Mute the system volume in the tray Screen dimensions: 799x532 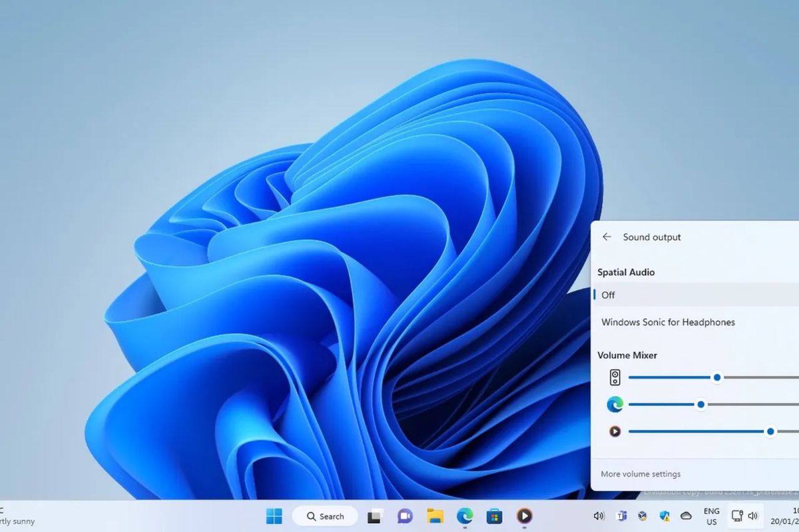pyautogui.click(x=599, y=516)
